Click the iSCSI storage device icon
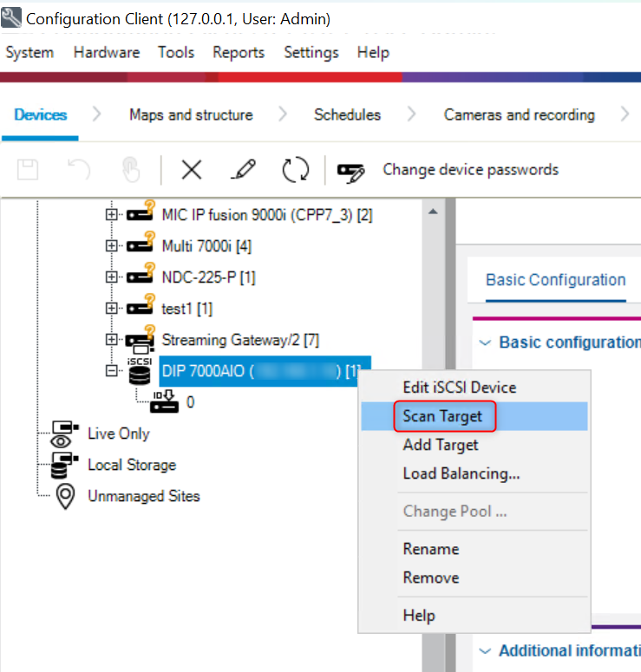Screen dimensions: 641x672 (x=140, y=371)
